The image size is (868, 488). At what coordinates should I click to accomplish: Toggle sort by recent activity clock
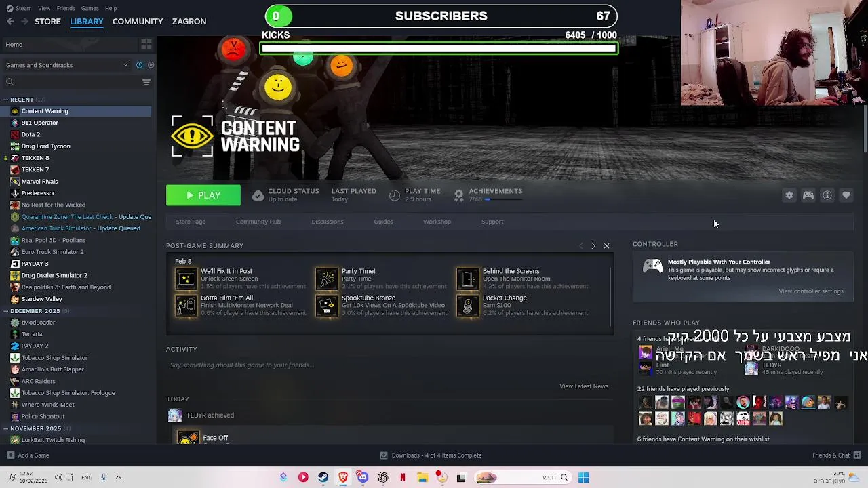click(x=139, y=65)
